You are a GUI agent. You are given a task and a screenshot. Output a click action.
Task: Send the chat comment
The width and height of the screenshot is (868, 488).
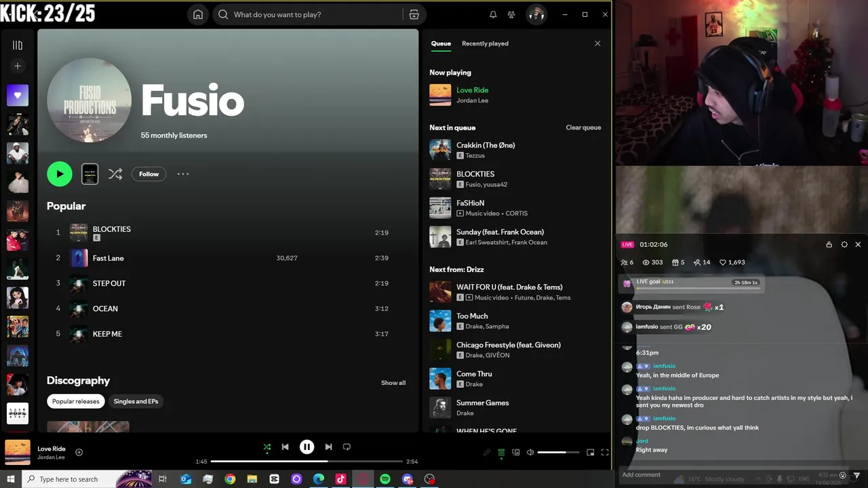[856, 475]
